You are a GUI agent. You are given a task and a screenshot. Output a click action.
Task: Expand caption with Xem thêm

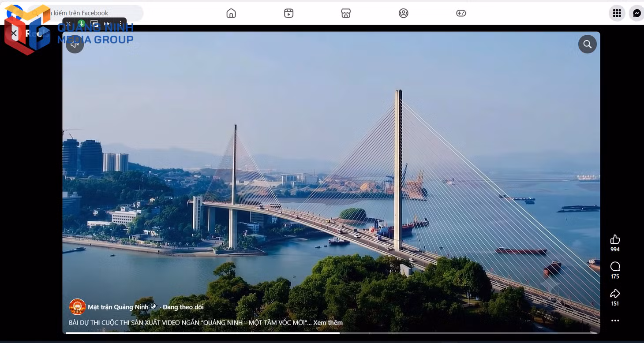[x=328, y=323]
